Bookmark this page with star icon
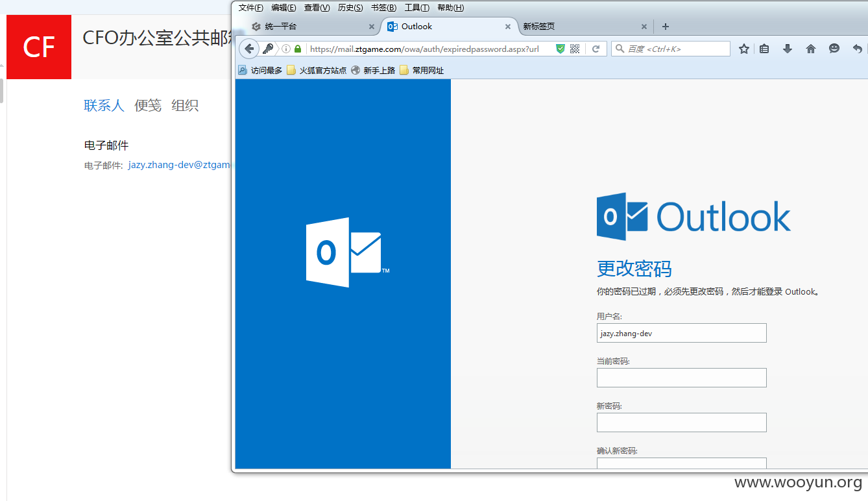The height and width of the screenshot is (501, 868). tap(744, 49)
